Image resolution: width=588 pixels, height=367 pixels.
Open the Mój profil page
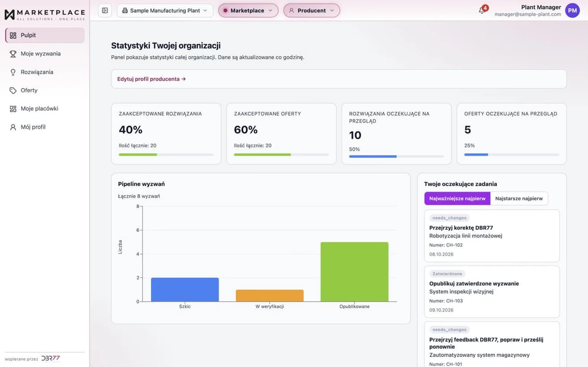click(45, 127)
